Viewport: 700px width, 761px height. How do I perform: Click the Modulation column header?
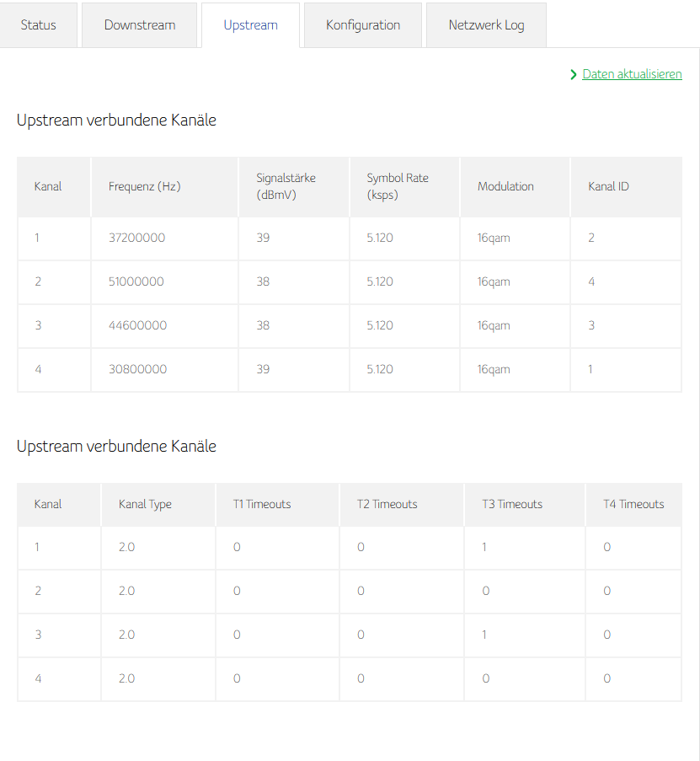click(505, 186)
